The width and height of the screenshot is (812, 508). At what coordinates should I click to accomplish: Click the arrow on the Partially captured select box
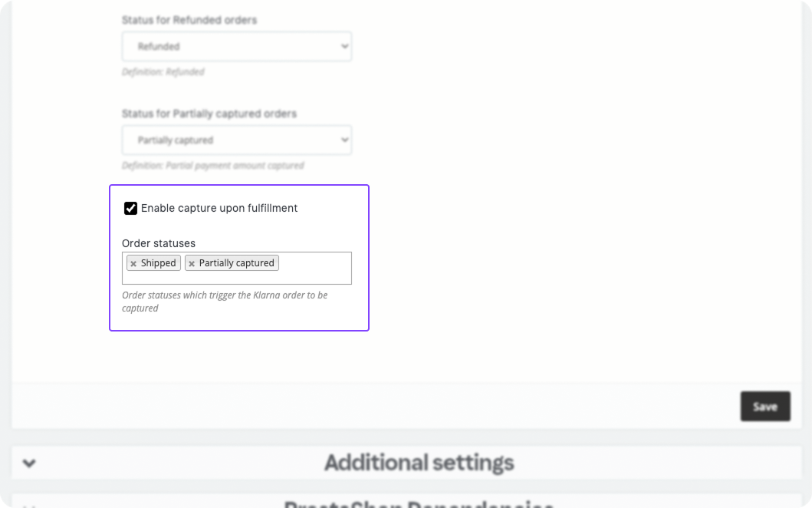[x=344, y=140]
